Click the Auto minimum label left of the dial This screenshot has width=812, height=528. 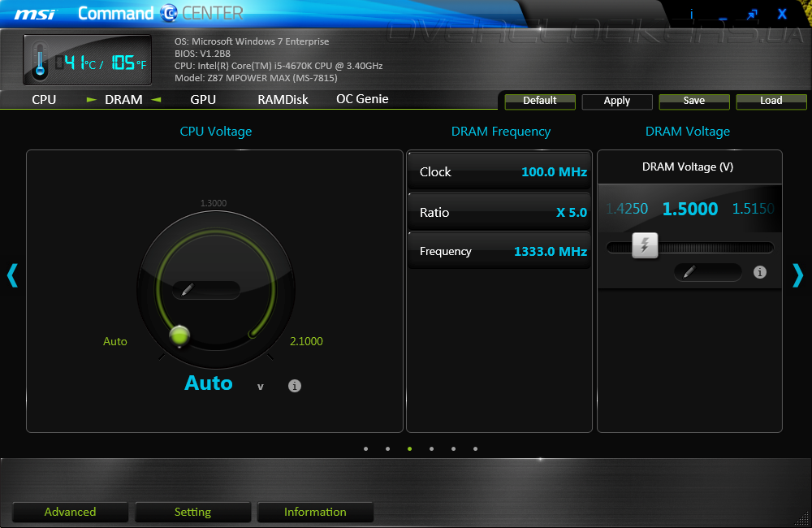(115, 341)
